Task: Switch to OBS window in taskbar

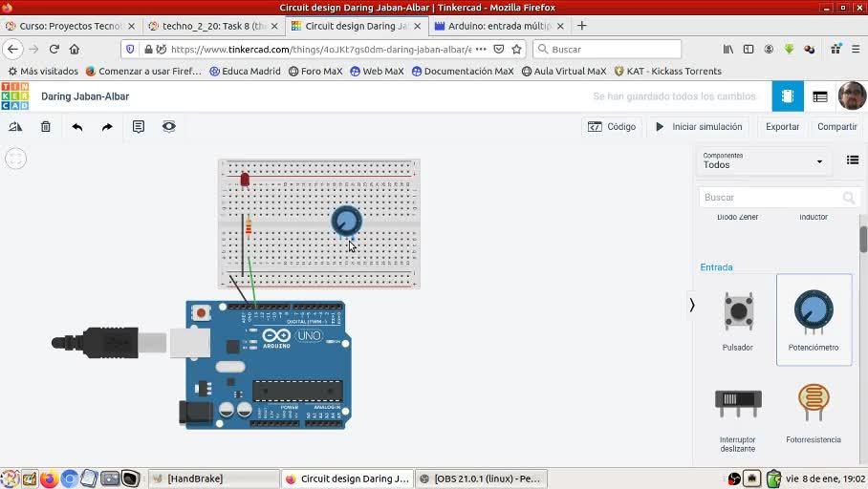Action: pyautogui.click(x=481, y=478)
